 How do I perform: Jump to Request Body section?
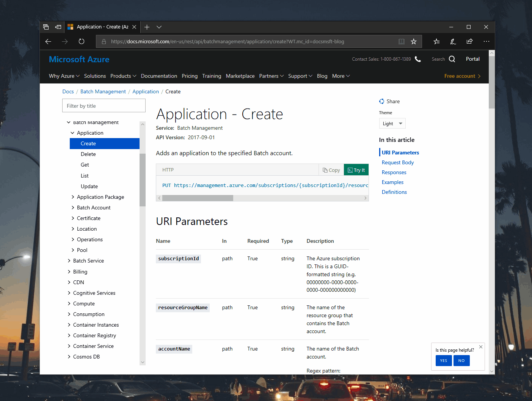pyautogui.click(x=398, y=163)
